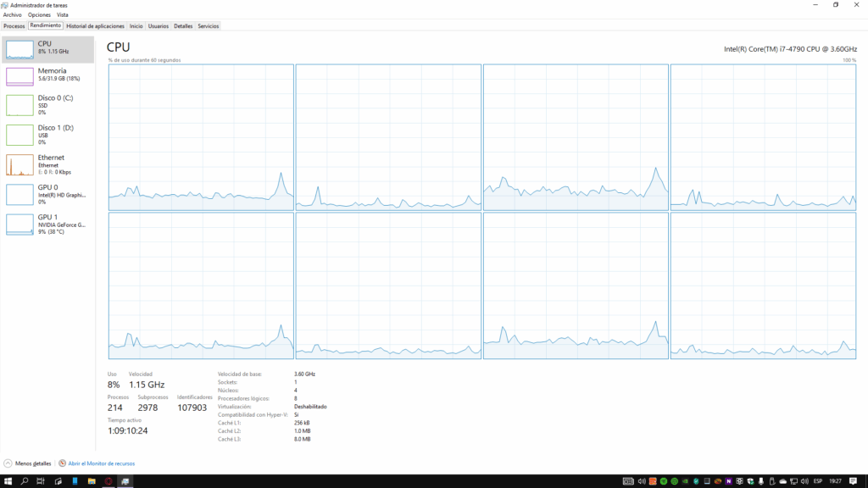Open Windows Search from the taskbar

pos(25,481)
